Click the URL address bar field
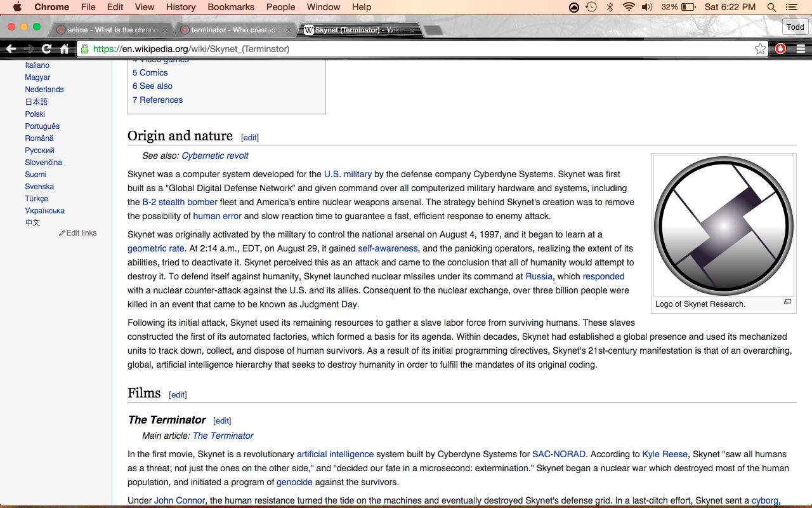Viewport: 812px width, 508px height. tap(419, 49)
